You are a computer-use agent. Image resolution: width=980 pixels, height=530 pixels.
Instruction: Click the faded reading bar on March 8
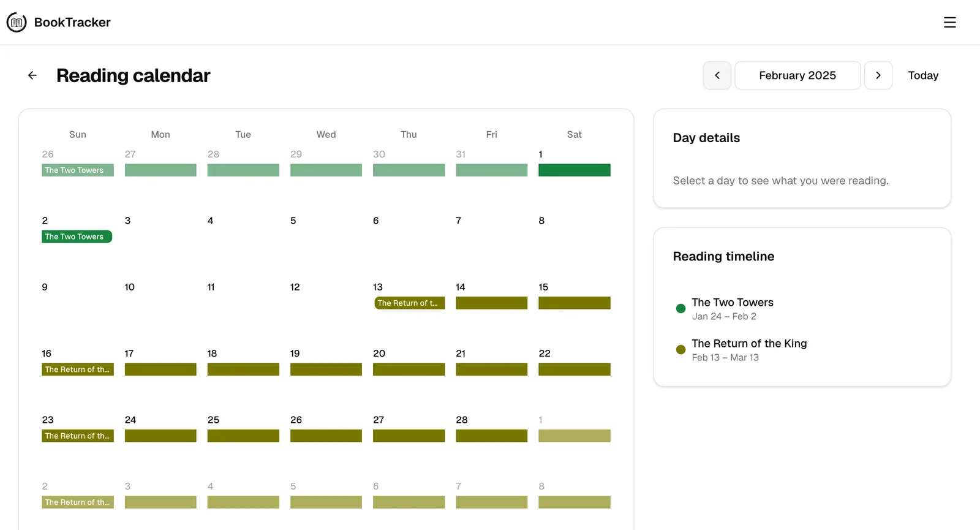pos(574,502)
